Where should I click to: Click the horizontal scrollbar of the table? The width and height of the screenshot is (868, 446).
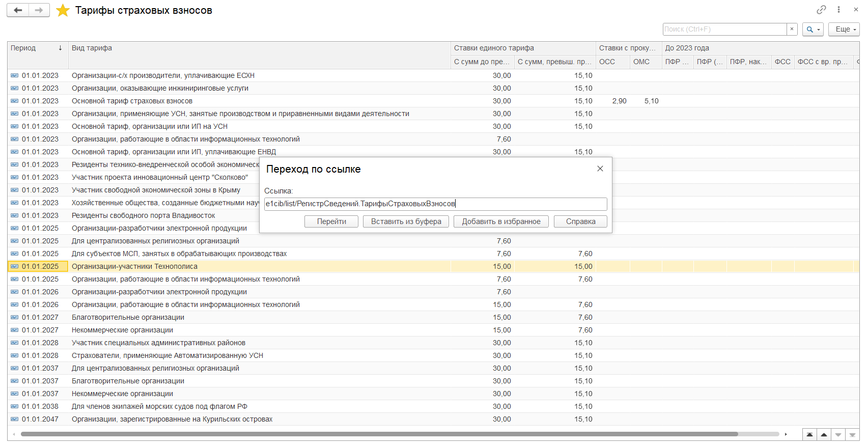pyautogui.click(x=379, y=434)
